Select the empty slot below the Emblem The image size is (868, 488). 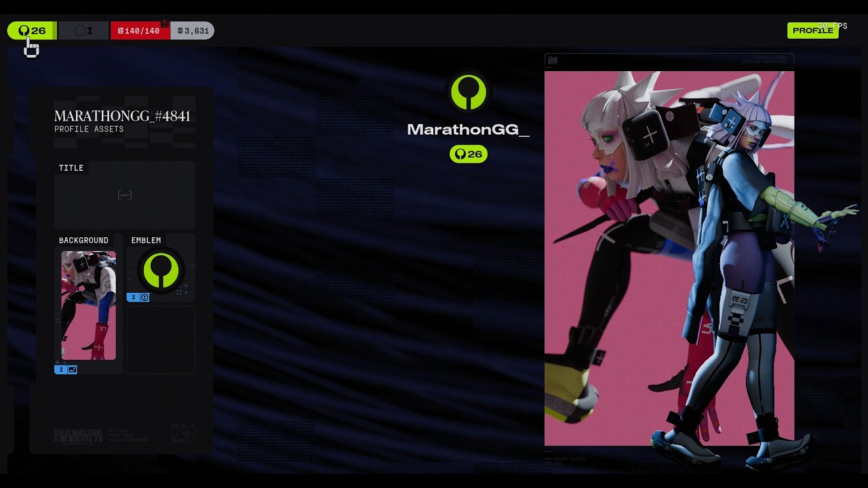pyautogui.click(x=161, y=340)
